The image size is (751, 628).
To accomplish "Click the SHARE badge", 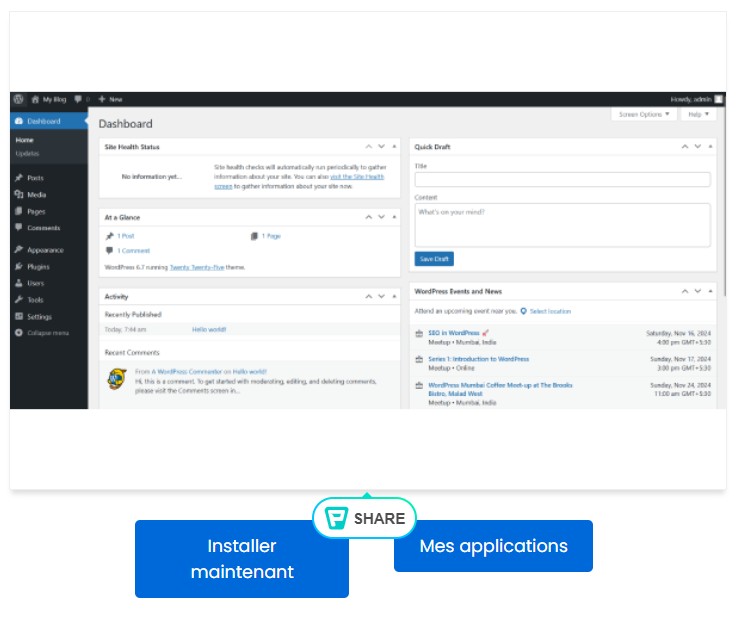I will 364,518.
